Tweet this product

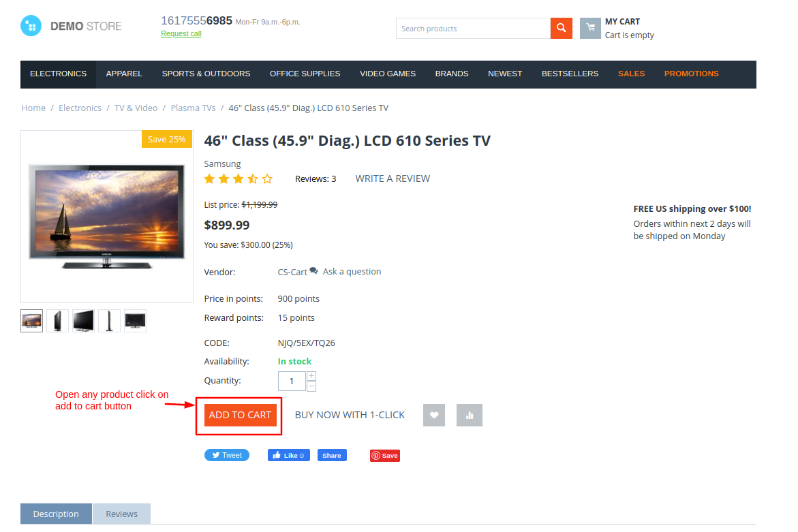coord(227,455)
